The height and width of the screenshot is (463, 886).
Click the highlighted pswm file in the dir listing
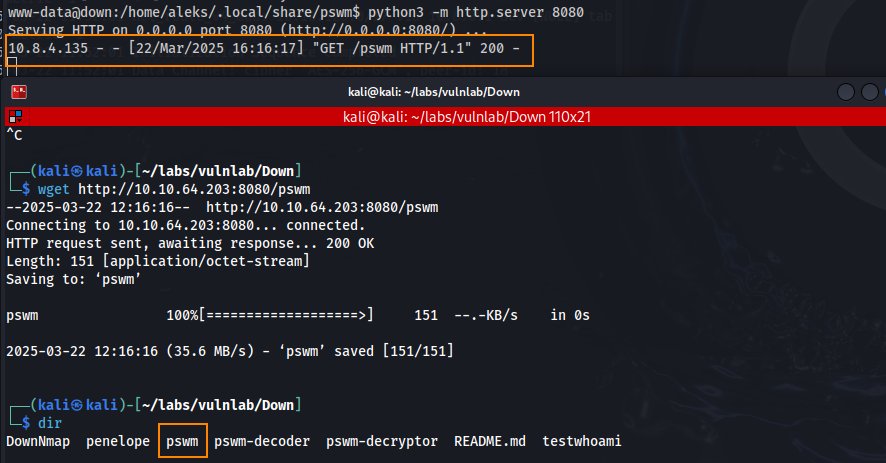(x=182, y=441)
